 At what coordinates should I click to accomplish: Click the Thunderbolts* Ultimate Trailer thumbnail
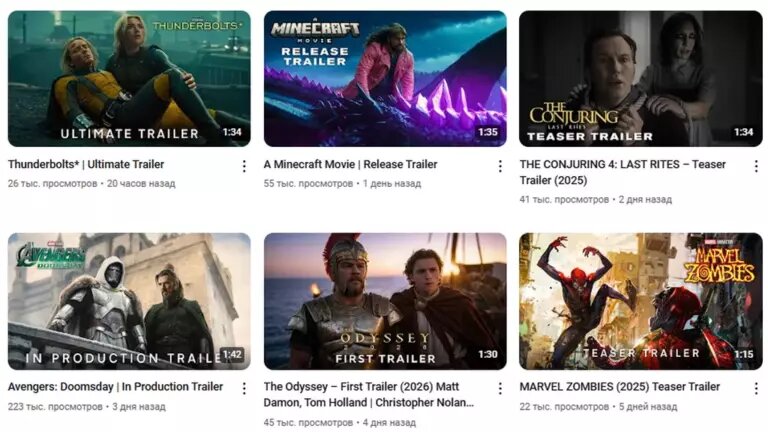(x=129, y=79)
